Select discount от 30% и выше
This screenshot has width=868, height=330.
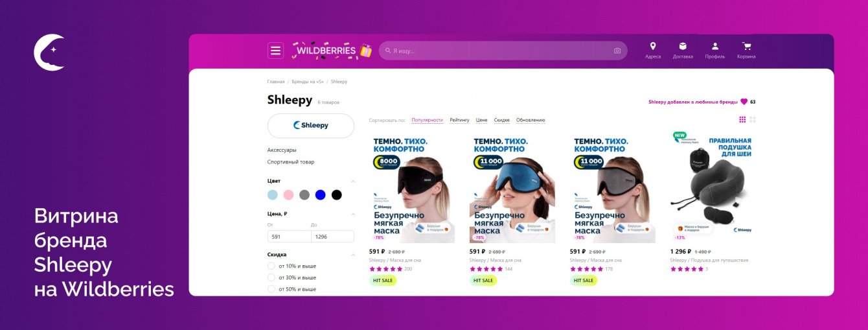[271, 277]
